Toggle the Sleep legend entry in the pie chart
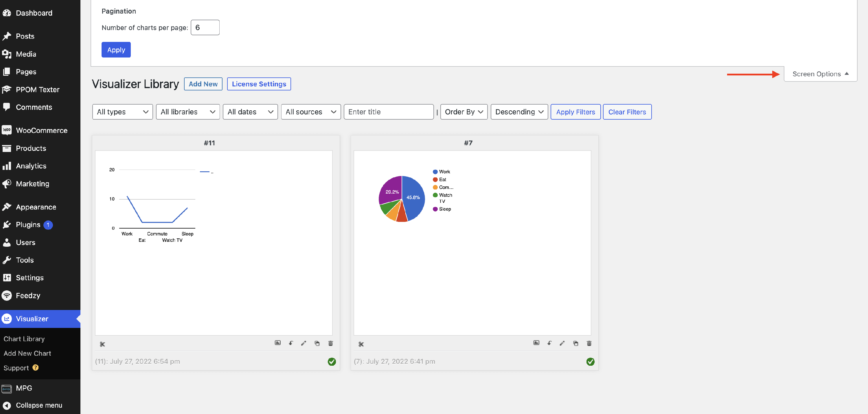Screen dimensions: 868x414 (444, 209)
